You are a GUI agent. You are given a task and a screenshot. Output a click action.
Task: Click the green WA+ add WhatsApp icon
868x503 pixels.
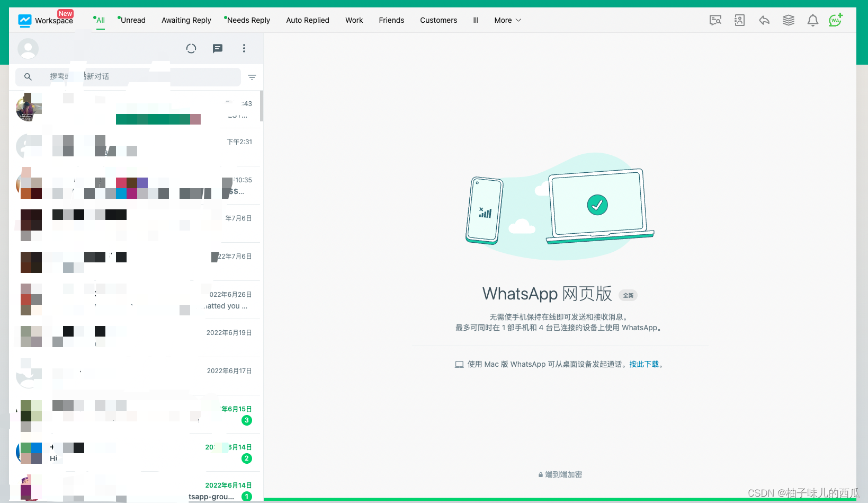(x=835, y=20)
